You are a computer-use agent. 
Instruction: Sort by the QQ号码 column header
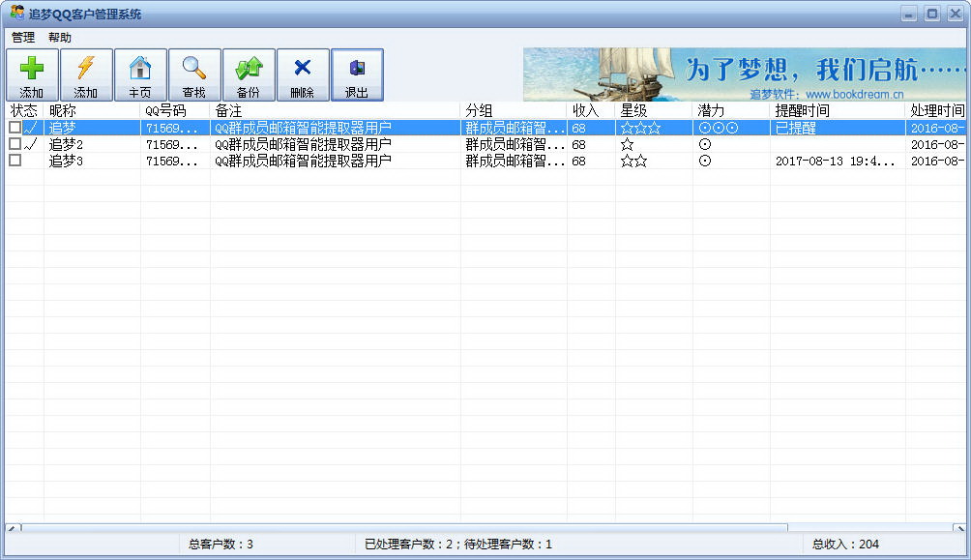coord(175,111)
